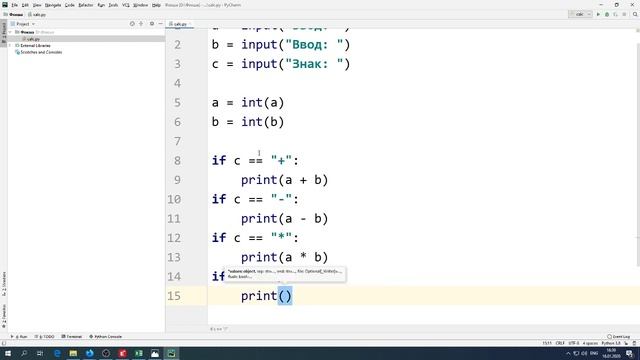This screenshot has width=640, height=360.
Task: Open the Run tool window
Action: point(19,337)
